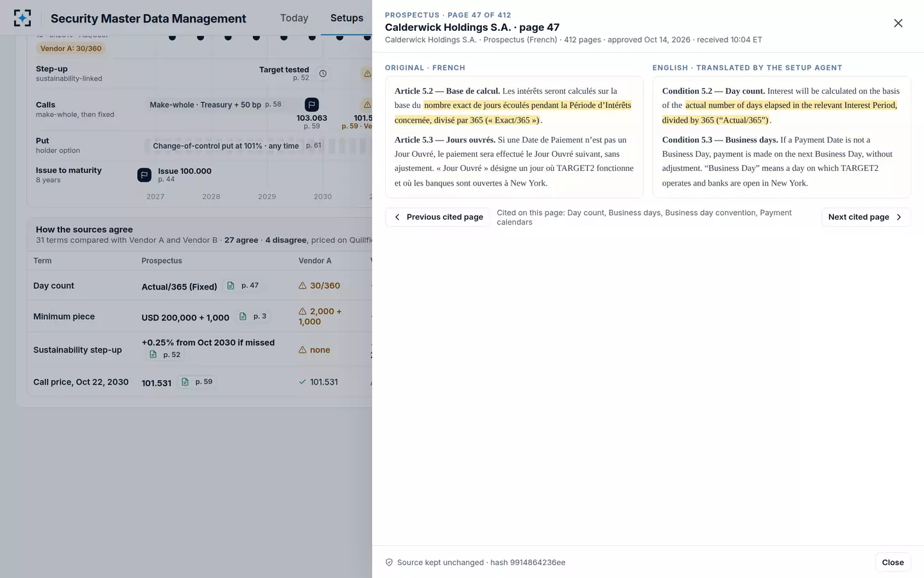Viewport: 924px width, 578px height.
Task: Click the 'Prospectus' column header
Action: (x=162, y=261)
